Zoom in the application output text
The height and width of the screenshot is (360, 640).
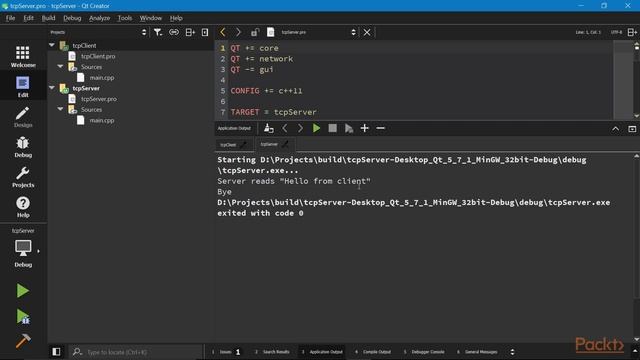[x=364, y=128]
